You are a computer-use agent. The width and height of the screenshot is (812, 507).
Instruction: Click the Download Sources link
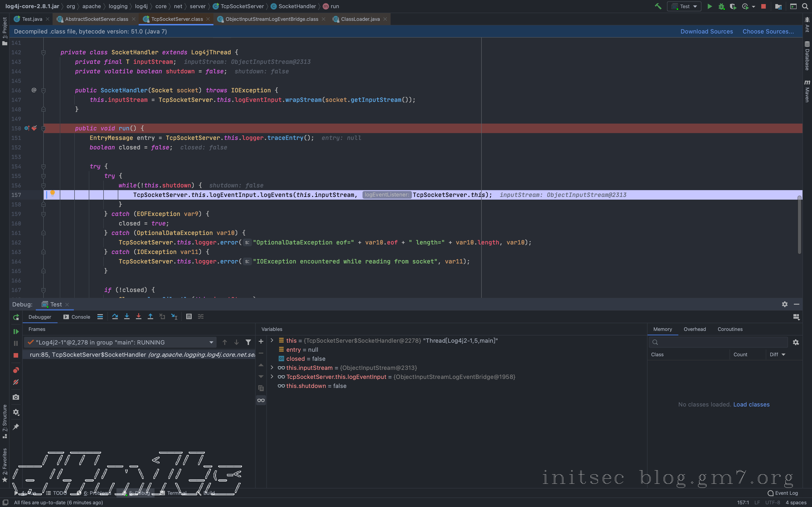coord(706,31)
